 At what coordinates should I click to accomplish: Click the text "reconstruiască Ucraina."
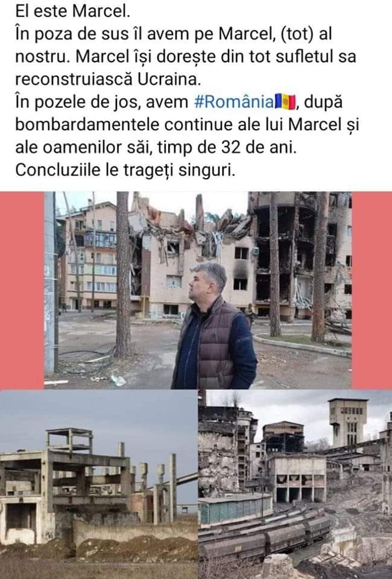pos(107,79)
